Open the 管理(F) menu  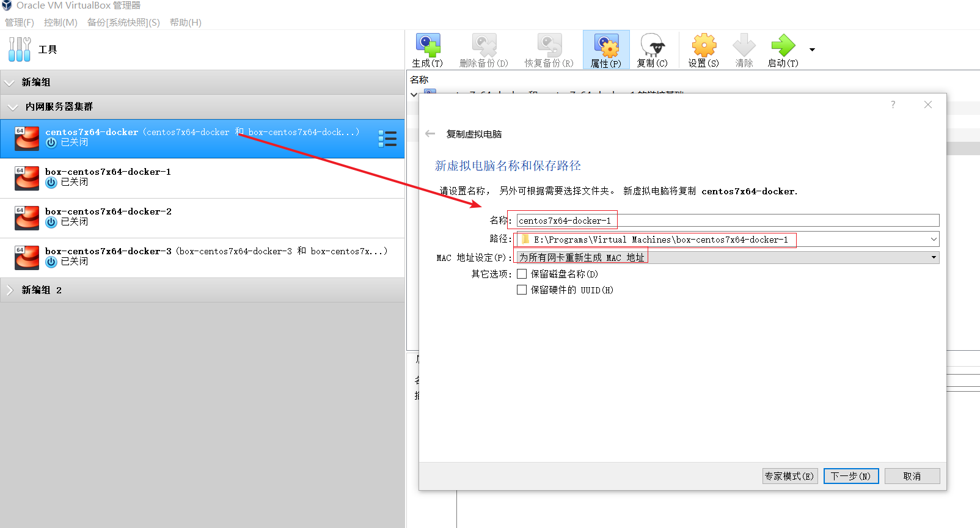[20, 23]
